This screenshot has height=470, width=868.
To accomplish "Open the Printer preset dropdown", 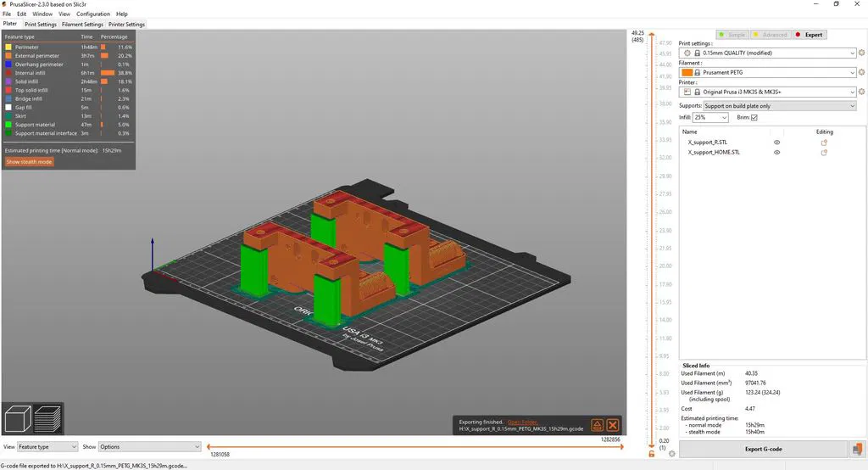I will (x=768, y=92).
